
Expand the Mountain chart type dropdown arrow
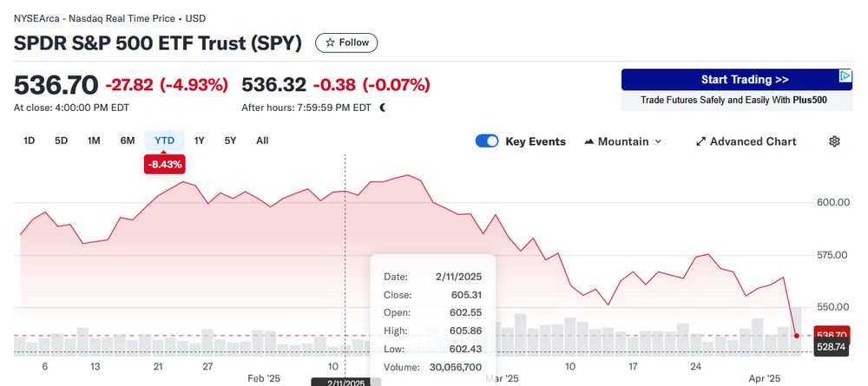(x=658, y=141)
